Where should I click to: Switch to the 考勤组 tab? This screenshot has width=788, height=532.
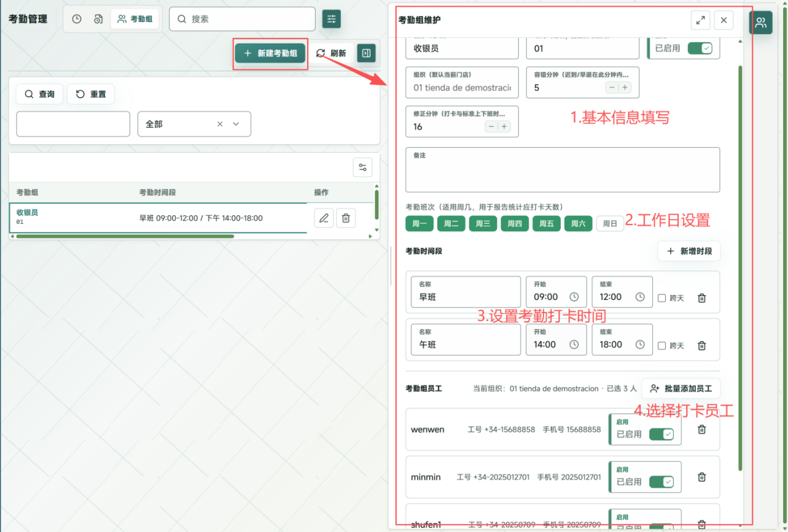pos(135,19)
